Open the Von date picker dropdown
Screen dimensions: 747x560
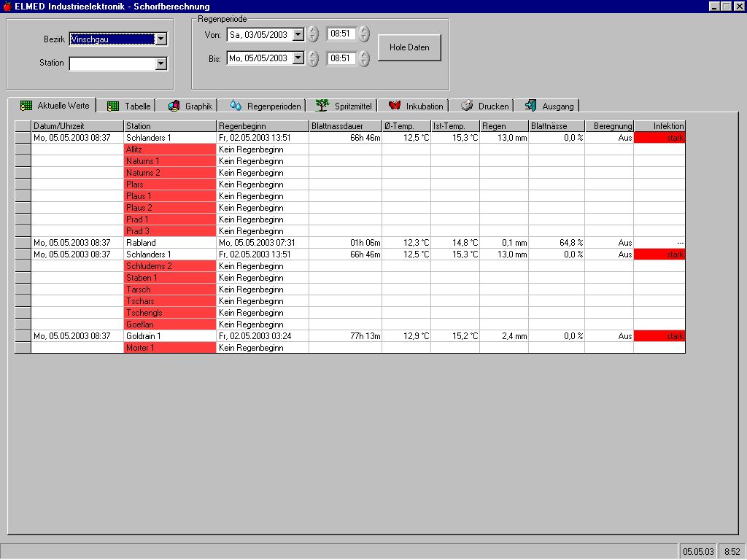[298, 34]
